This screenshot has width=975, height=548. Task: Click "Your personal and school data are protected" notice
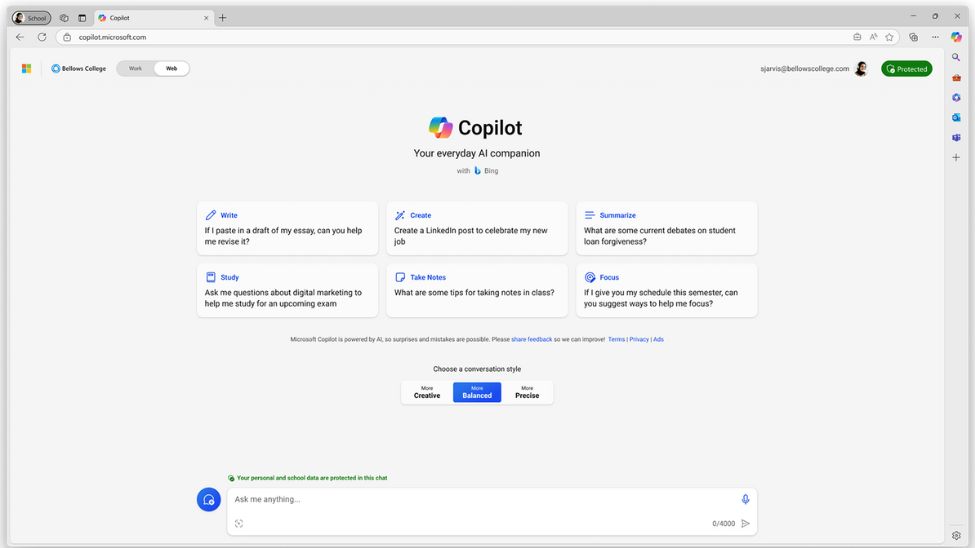tap(308, 478)
